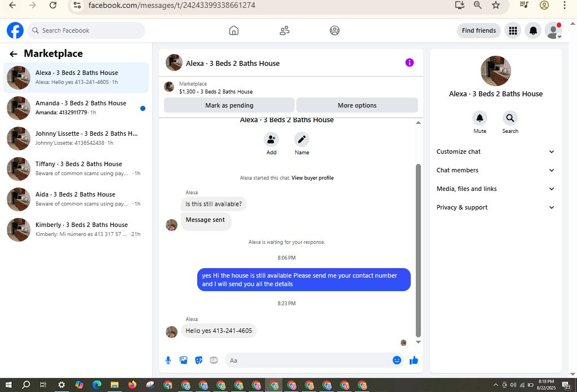Open the Groups icon in top navigation
The height and width of the screenshot is (392, 577).
point(335,30)
